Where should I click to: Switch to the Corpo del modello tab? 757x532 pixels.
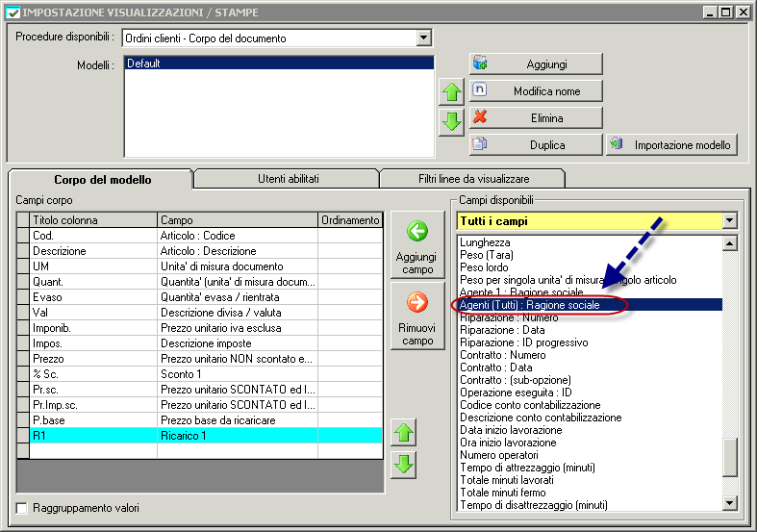pos(102,180)
